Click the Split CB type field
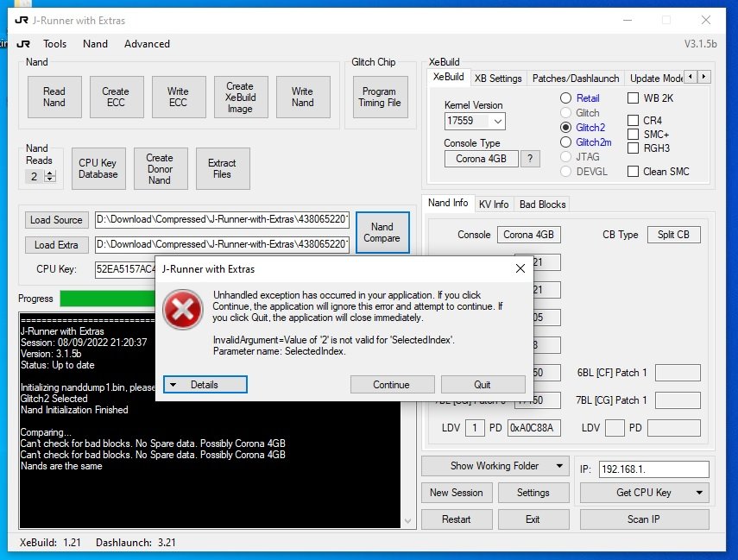 674,235
